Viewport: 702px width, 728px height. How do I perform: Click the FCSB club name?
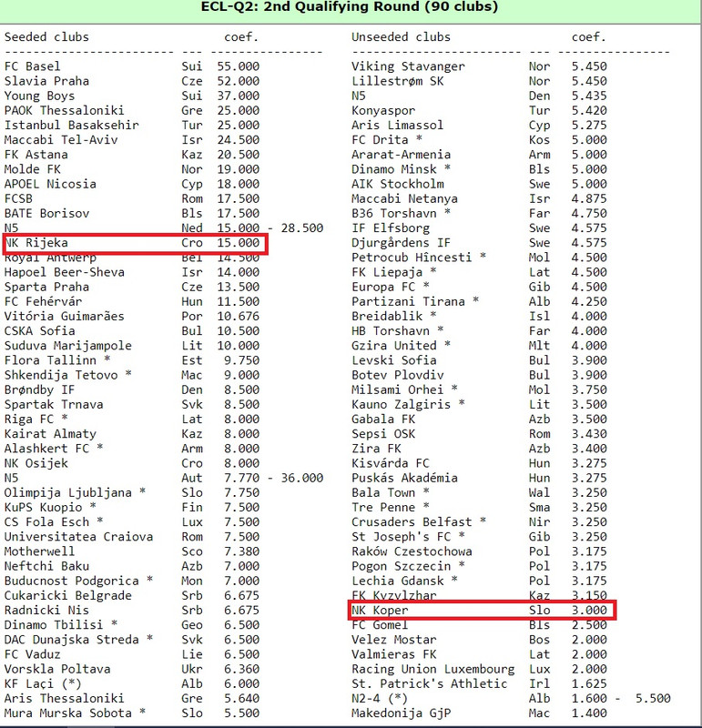[x=18, y=198]
